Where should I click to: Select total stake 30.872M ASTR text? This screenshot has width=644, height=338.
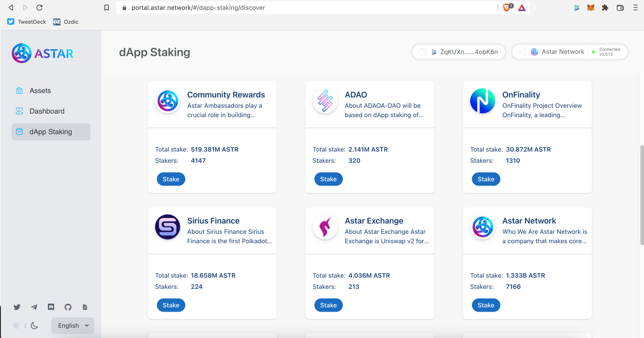529,149
